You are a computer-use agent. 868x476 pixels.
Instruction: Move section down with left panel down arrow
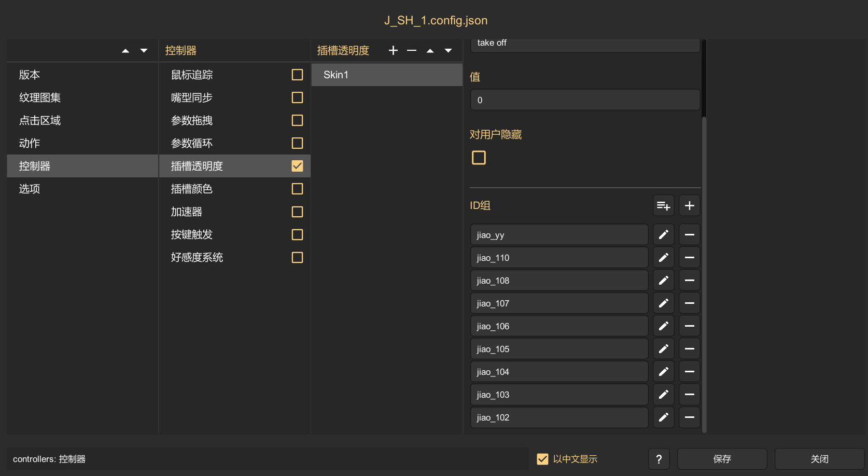coord(144,51)
